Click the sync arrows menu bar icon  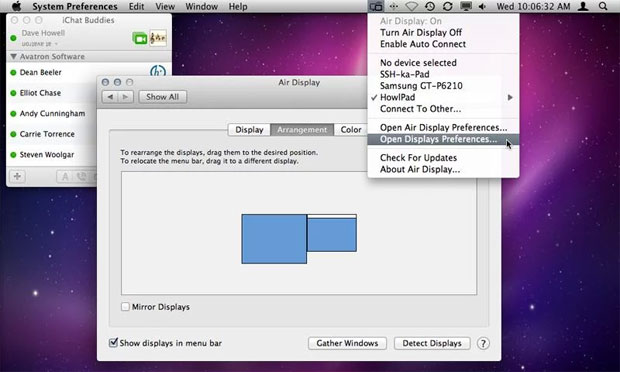(x=448, y=6)
